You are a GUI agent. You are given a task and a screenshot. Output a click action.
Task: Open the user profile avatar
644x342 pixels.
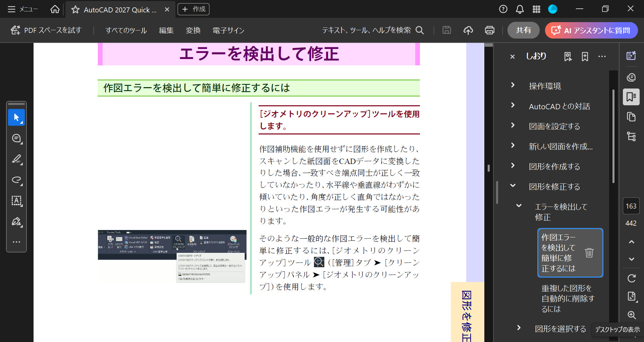click(x=552, y=9)
